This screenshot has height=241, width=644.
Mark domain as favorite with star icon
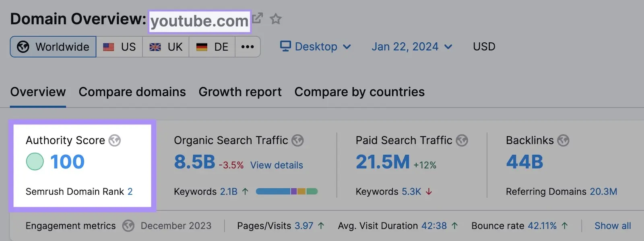(x=276, y=19)
